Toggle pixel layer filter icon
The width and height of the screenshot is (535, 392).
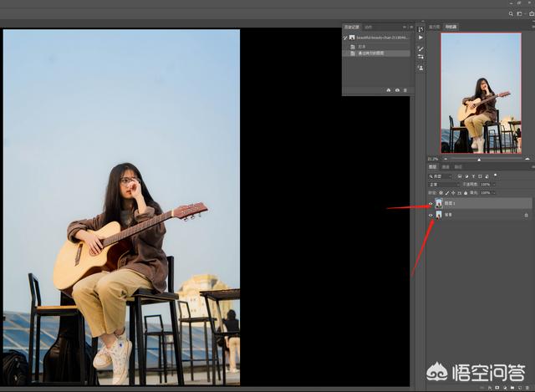tap(460, 176)
